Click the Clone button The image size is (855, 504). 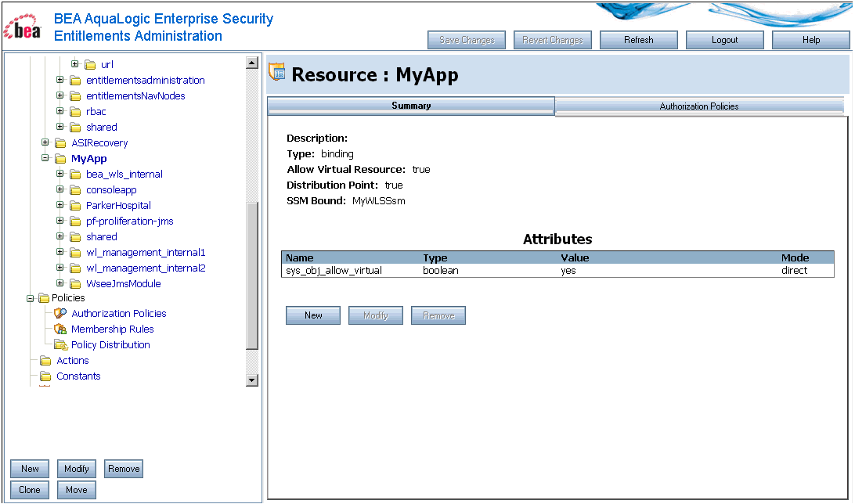click(30, 490)
